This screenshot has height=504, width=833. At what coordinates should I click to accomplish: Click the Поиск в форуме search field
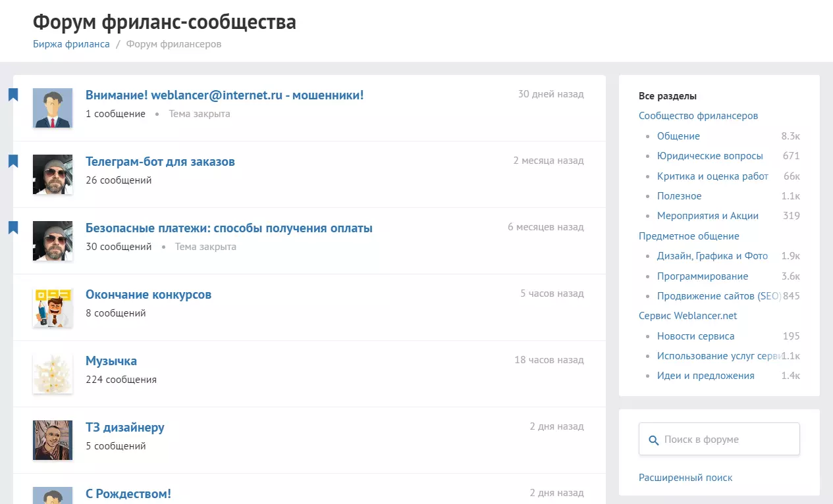[x=719, y=440]
